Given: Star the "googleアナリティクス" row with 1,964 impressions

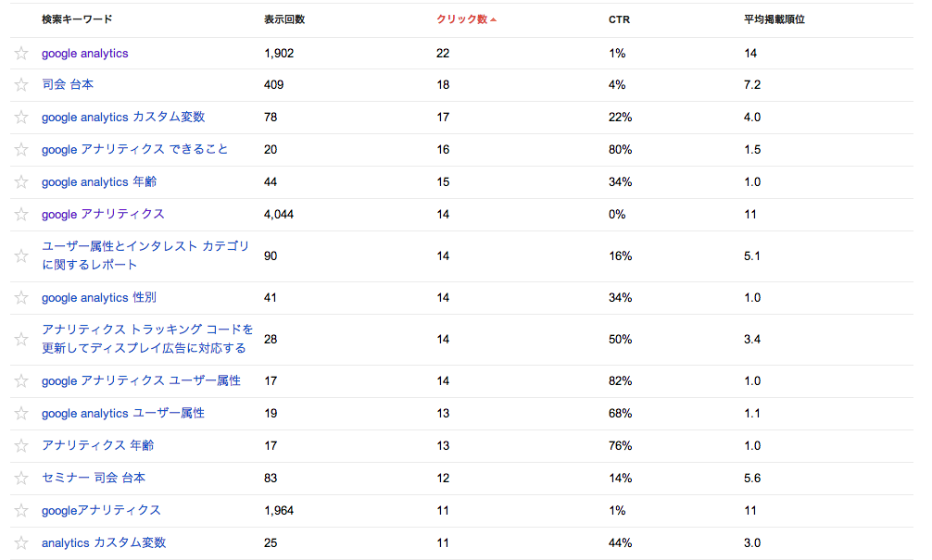Looking at the screenshot, I should [21, 510].
